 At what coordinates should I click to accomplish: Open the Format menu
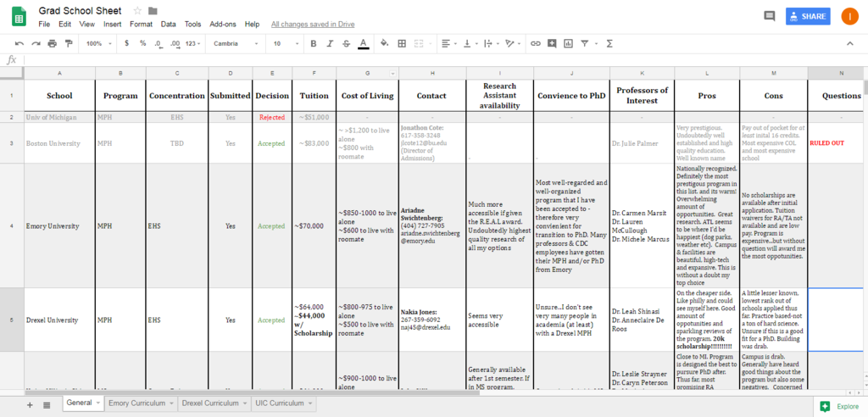[142, 25]
